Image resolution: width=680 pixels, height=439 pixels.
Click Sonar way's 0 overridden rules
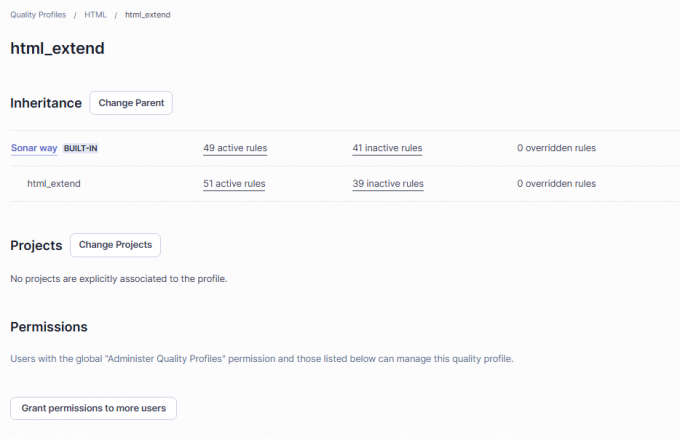pos(556,148)
